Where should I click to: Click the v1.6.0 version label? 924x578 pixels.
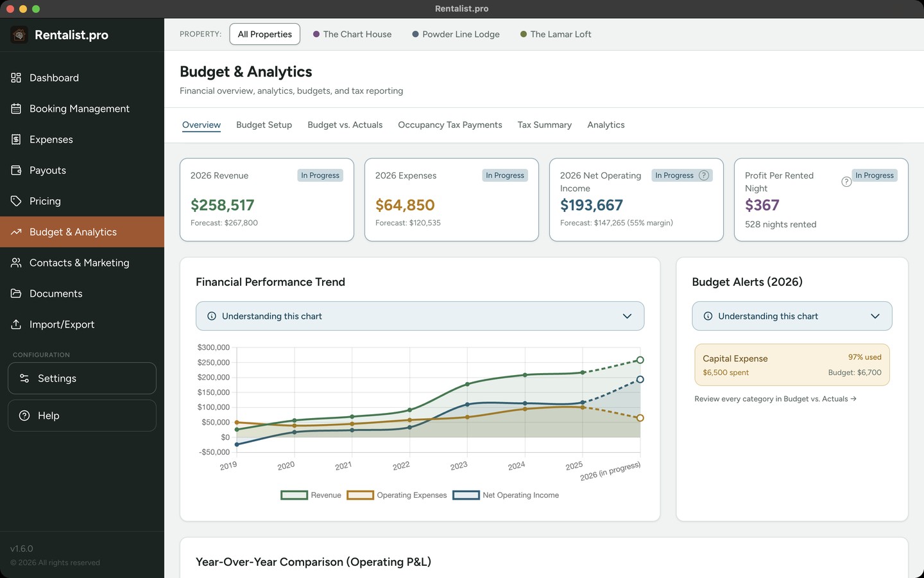22,548
